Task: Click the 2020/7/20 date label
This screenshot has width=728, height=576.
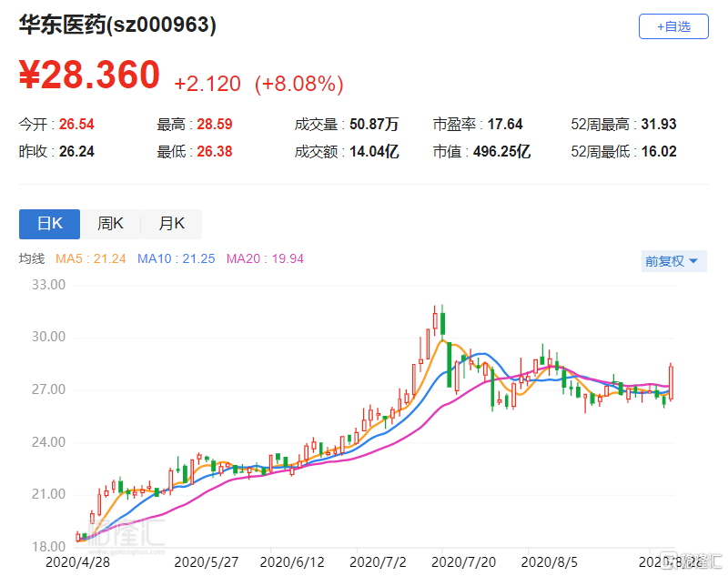Action: (463, 562)
